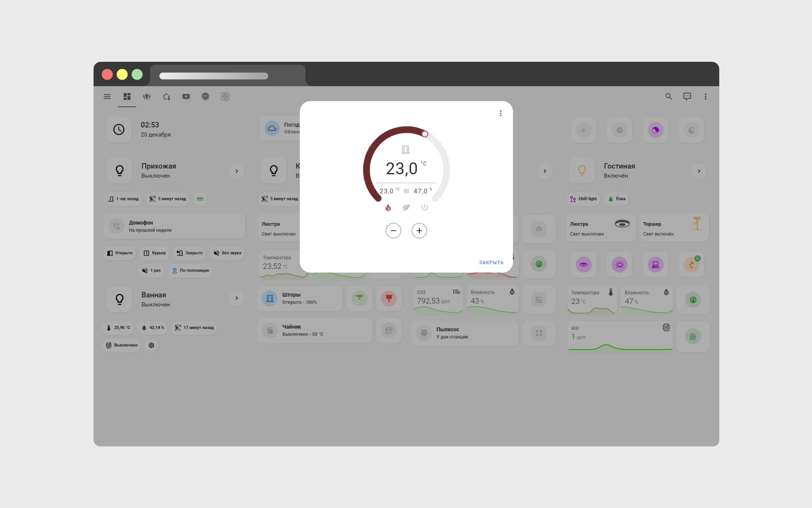The image size is (812, 508).
Task: Click the Chill-light scene chip
Action: pyautogui.click(x=583, y=199)
